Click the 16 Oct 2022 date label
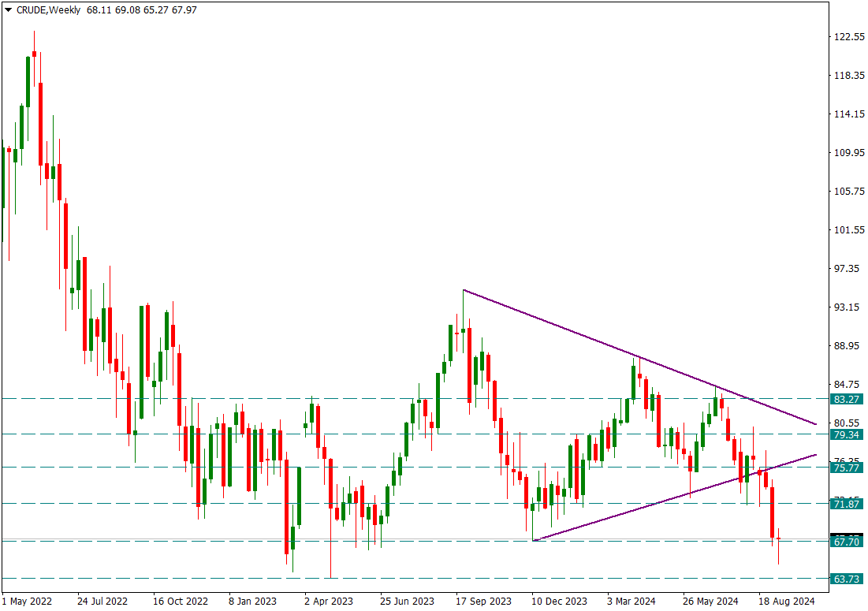 point(181,601)
